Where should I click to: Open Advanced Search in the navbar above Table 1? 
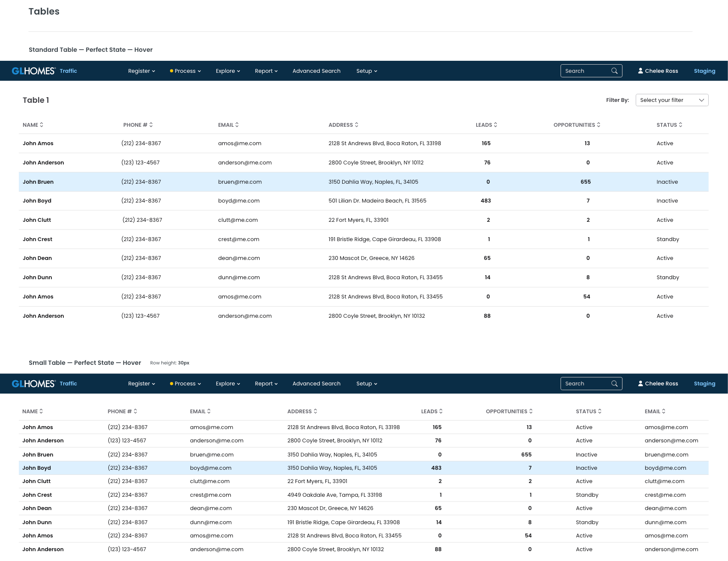(x=316, y=71)
